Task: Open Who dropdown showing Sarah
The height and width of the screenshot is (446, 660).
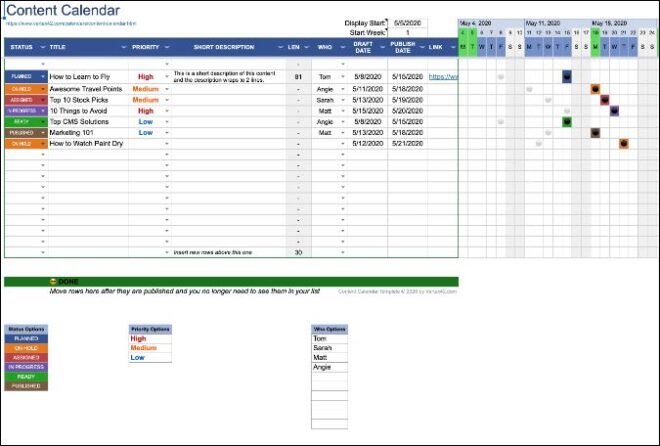Action: pos(343,100)
